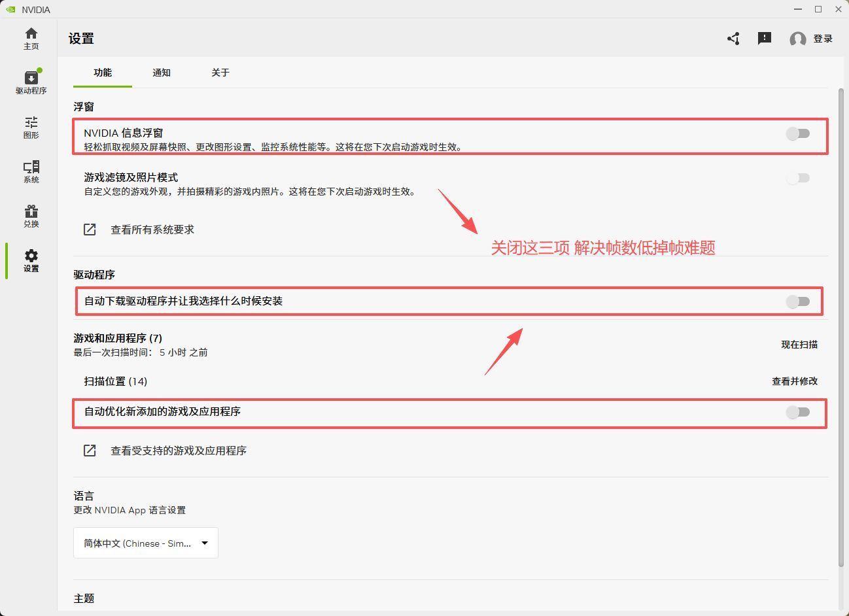Open the feedback exclamation icon
This screenshot has height=616, width=849.
pos(765,39)
